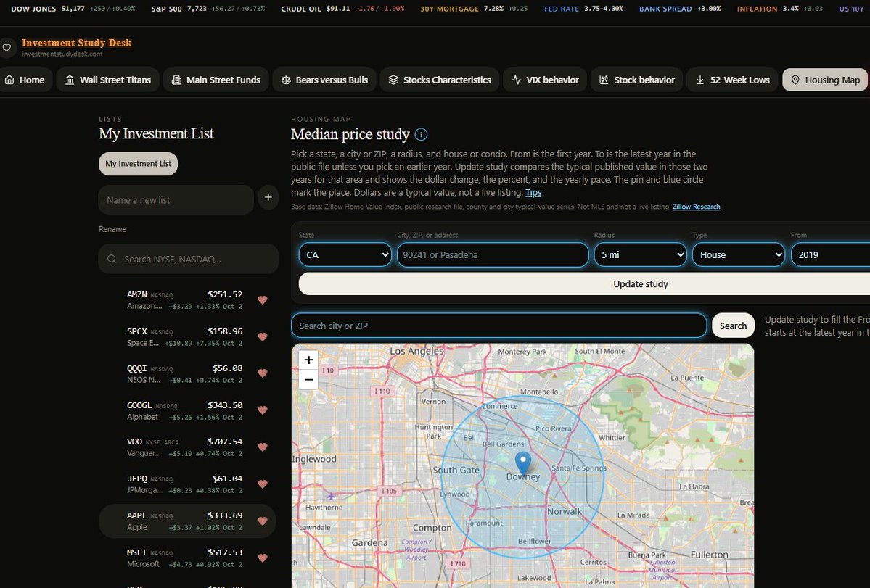Screen dimensions: 870x588
Task: Open the Type dropdown showing House
Action: click(739, 255)
